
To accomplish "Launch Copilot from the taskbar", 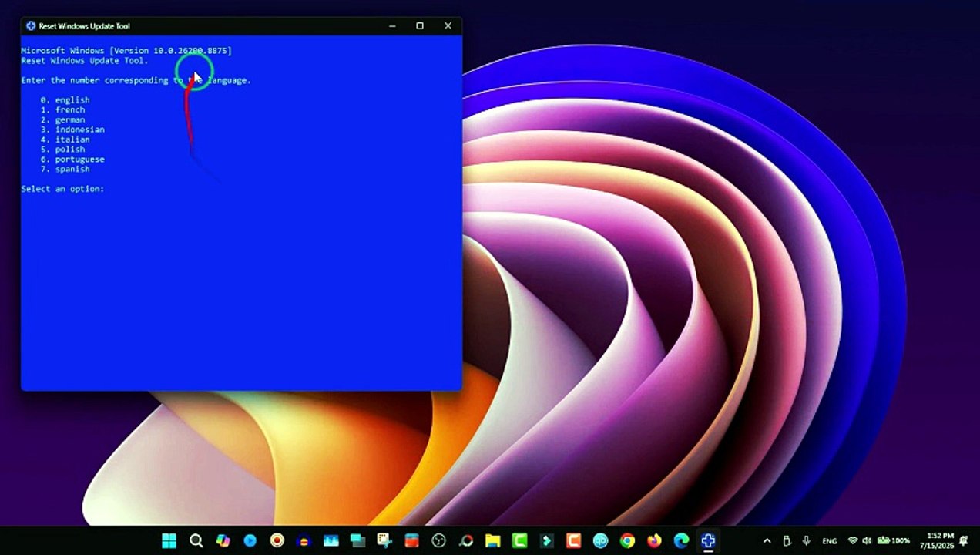I will 223,541.
